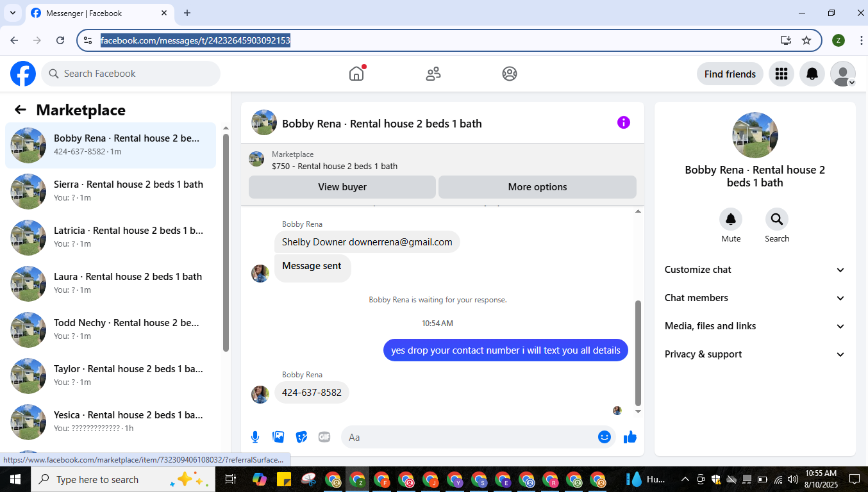Reload the page in Chrome
The height and width of the screenshot is (492, 868).
click(60, 40)
